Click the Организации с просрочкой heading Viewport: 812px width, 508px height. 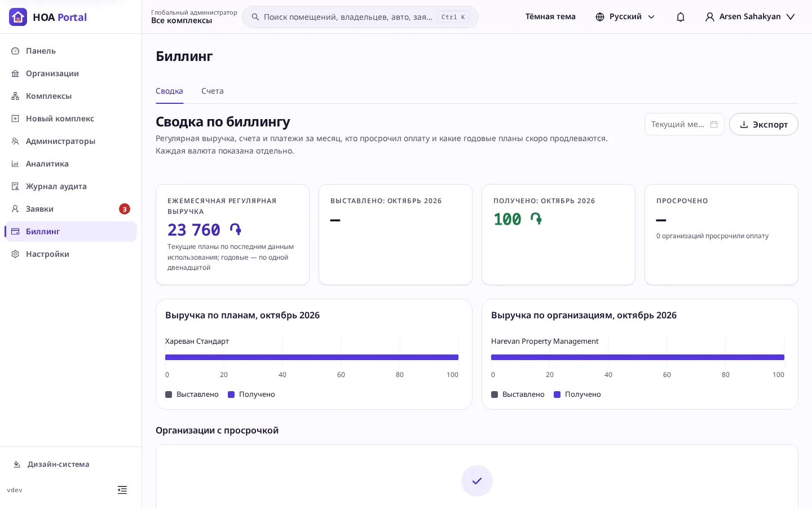click(x=217, y=430)
